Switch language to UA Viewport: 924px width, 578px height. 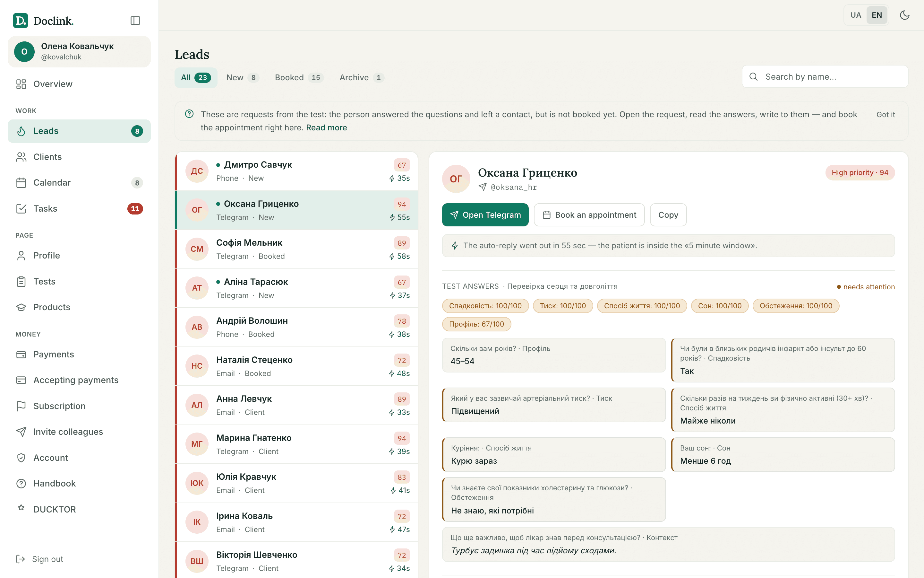click(x=856, y=15)
